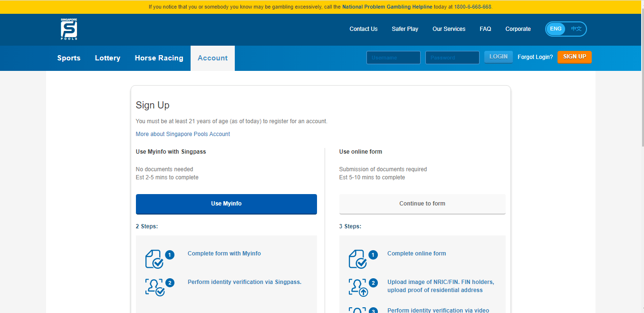This screenshot has width=644, height=313.
Task: Open Safer Play page
Action: (405, 29)
